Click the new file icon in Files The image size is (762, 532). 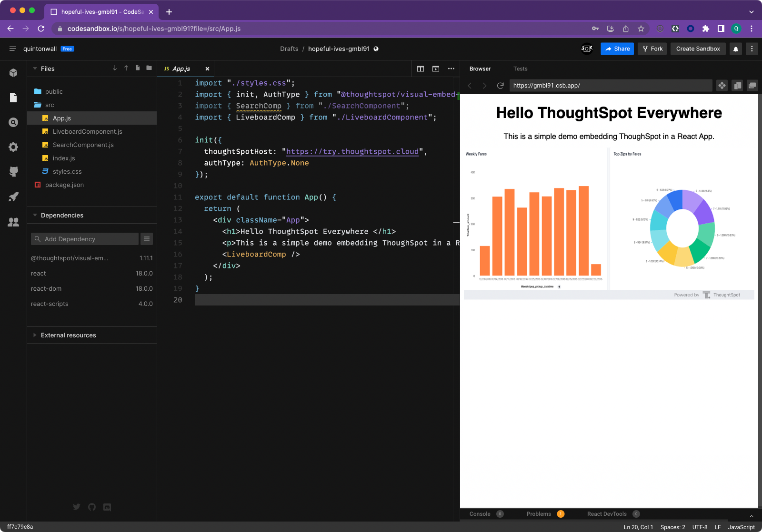138,68
